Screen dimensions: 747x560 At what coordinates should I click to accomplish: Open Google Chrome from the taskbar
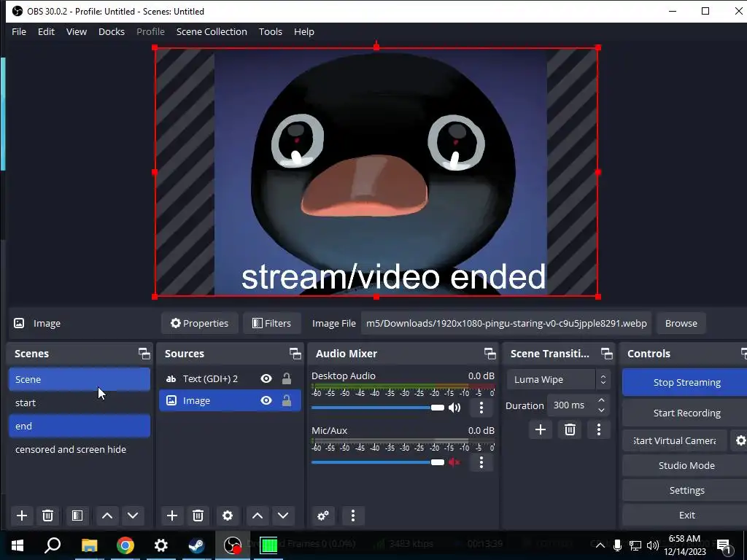(x=125, y=545)
